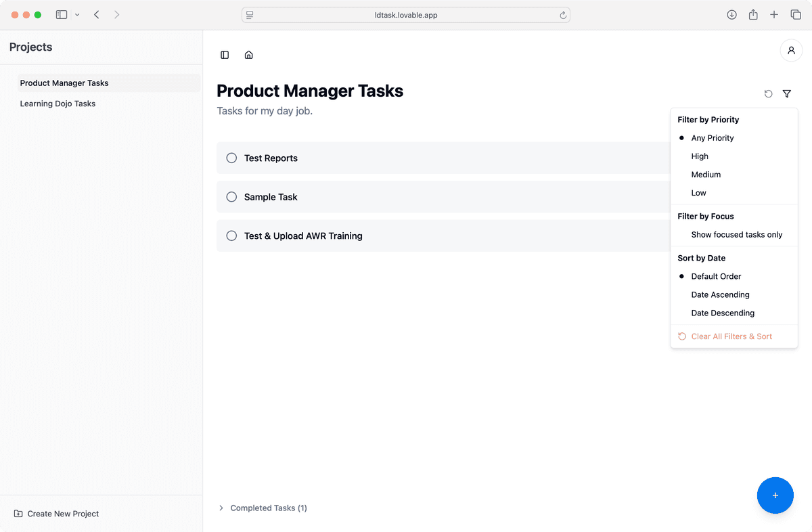Mark Sample Task complete

(231, 197)
